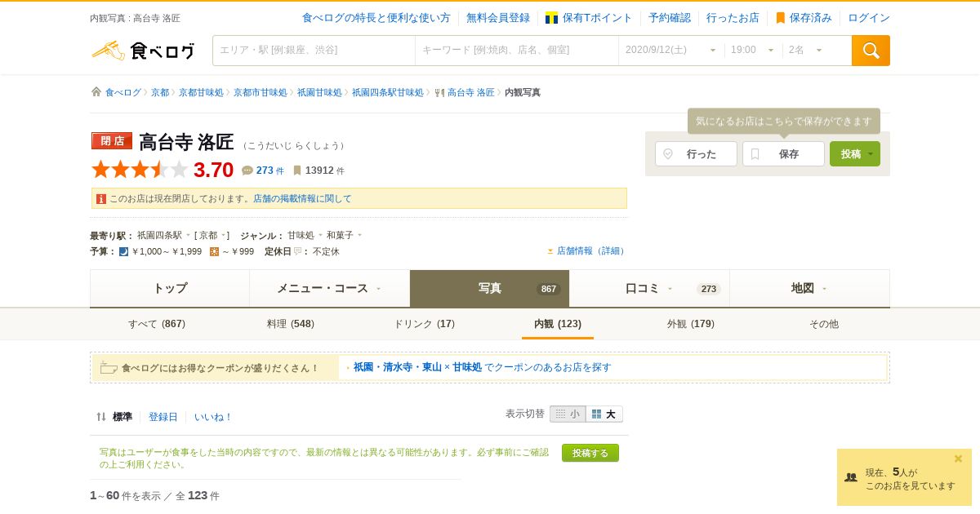
Task: Click the orange bookmark icon for 保存済み
Action: [x=780, y=18]
